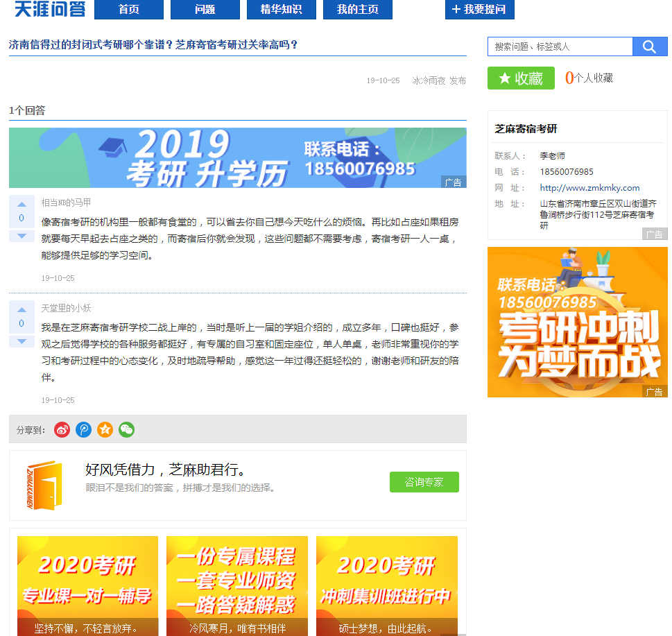The image size is (672, 636).
Task: Open user 天堂里的小妖 name
Action: (66, 308)
